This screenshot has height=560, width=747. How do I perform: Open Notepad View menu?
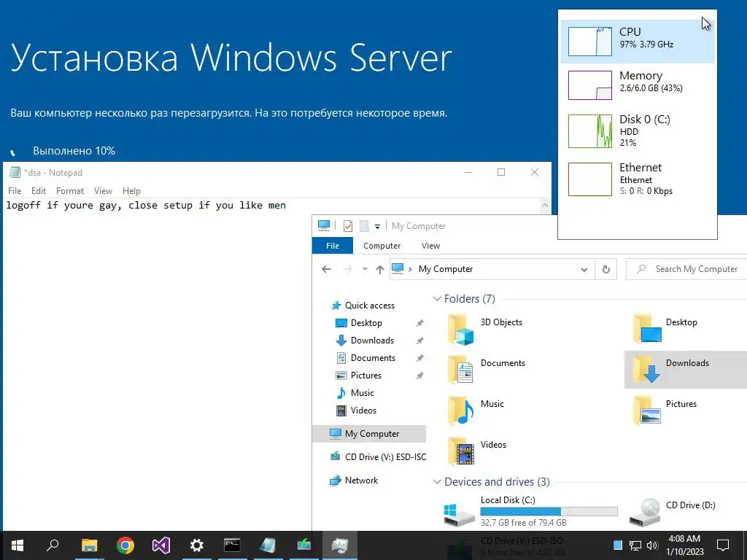[103, 191]
